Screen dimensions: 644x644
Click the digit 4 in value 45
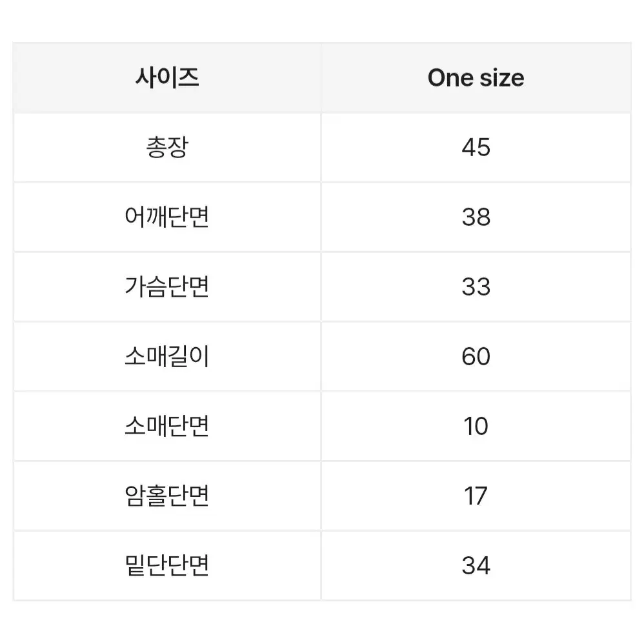click(x=468, y=147)
